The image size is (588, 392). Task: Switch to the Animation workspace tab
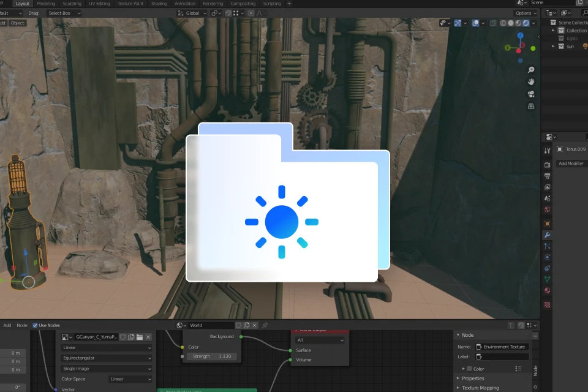point(185,4)
